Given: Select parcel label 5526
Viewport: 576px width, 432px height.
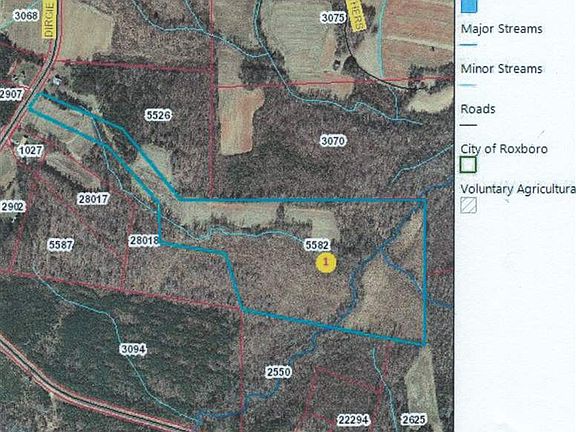Looking at the screenshot, I should (158, 115).
